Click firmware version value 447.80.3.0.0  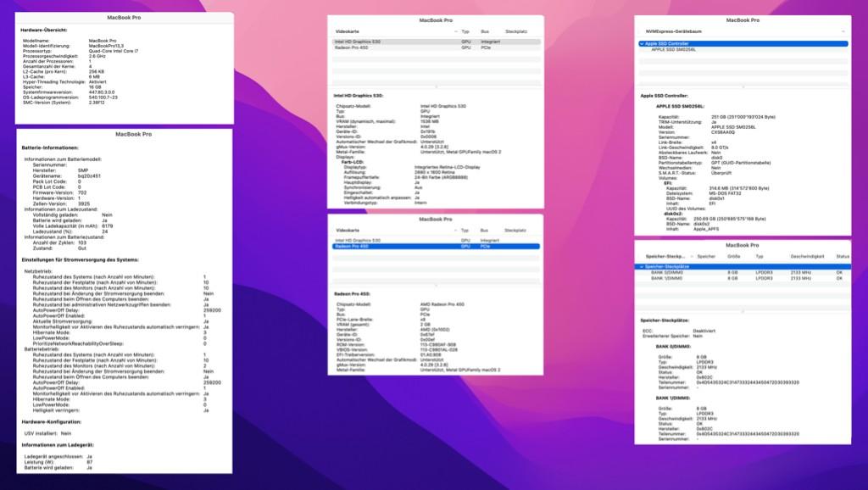102,92
